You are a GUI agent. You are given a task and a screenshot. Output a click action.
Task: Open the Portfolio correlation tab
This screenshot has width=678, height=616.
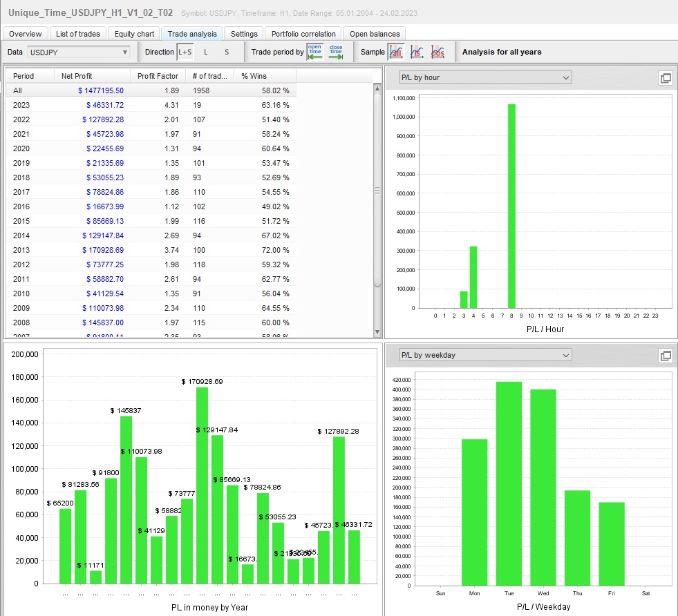303,34
